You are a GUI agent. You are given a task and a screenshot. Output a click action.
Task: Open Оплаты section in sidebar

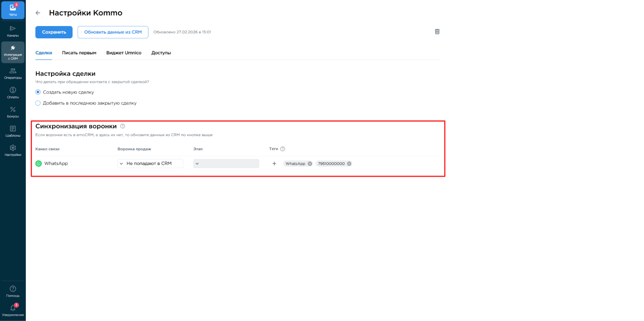[13, 93]
